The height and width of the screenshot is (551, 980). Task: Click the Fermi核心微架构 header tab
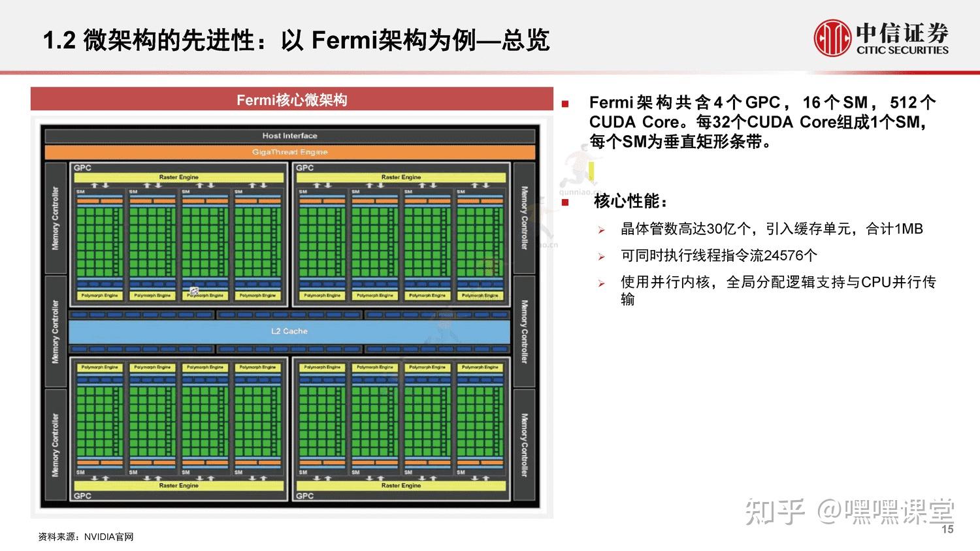point(292,99)
